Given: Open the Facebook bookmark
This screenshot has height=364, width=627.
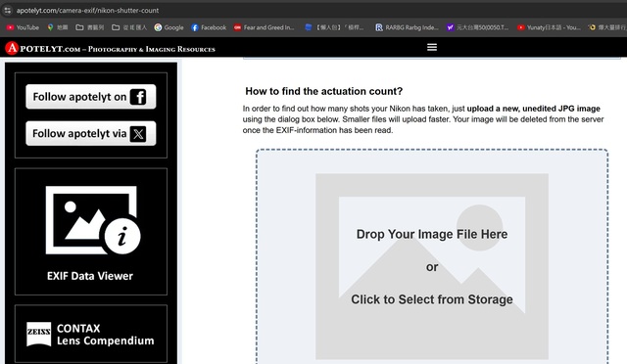Looking at the screenshot, I should (x=209, y=27).
